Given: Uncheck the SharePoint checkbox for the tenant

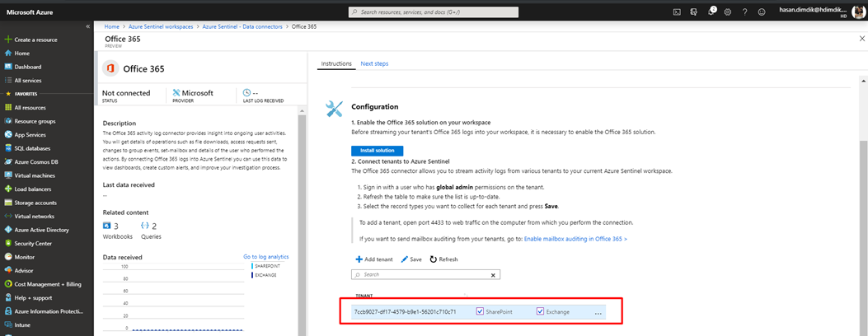Looking at the screenshot, I should pos(480,311).
